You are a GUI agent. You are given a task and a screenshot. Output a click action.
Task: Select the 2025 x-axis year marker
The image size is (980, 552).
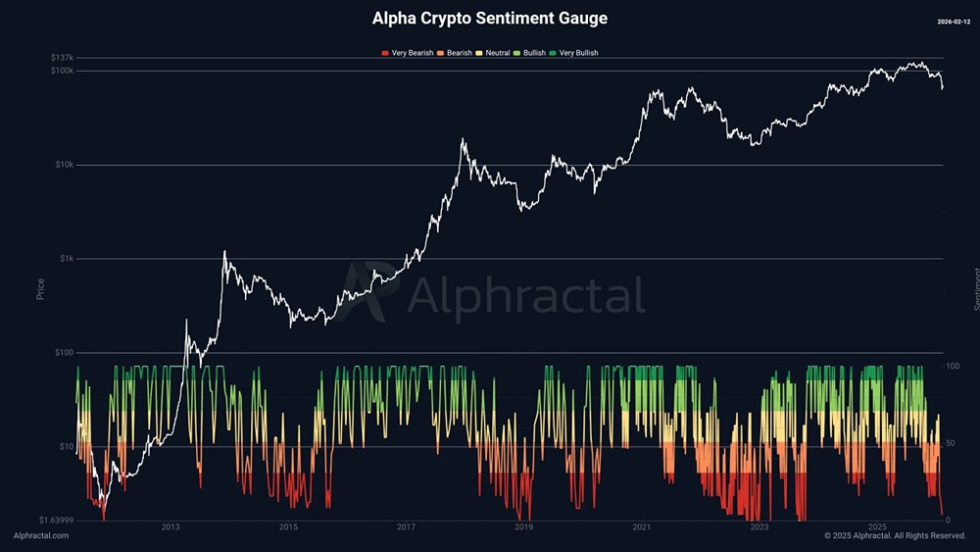tap(877, 527)
